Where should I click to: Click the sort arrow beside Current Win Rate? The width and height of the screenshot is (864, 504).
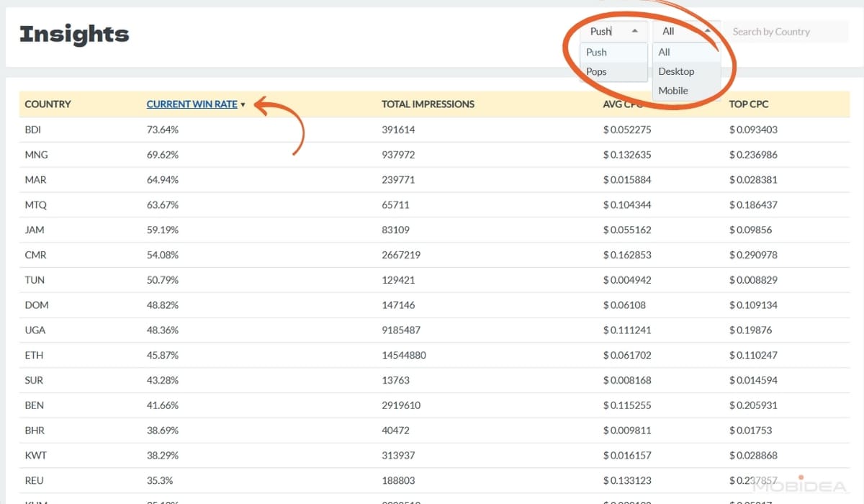243,105
